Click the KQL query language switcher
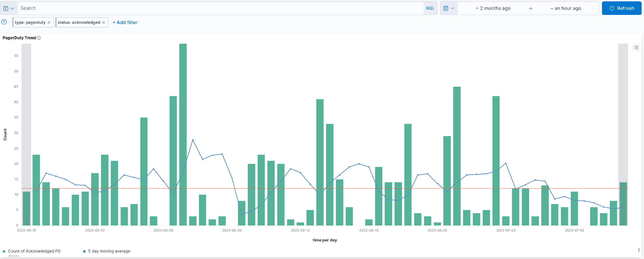644x259 pixels. click(x=430, y=8)
